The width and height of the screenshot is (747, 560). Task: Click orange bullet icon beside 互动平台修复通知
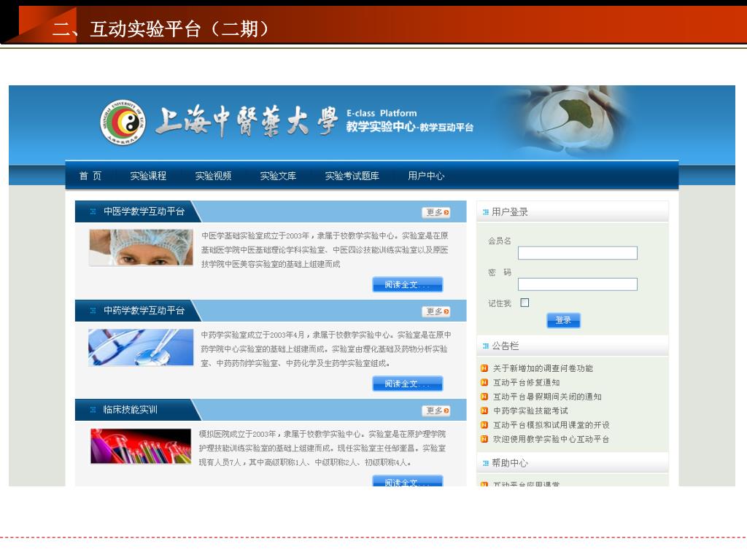[484, 382]
